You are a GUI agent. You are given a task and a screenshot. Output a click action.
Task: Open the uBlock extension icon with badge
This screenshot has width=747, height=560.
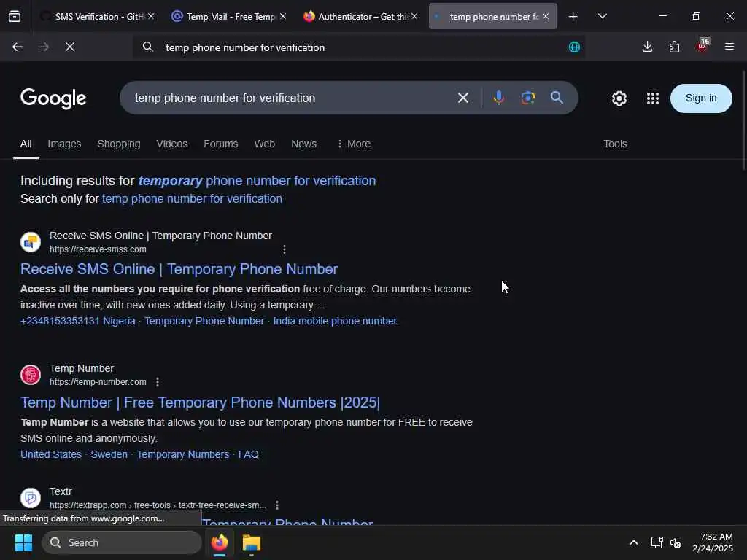[x=703, y=46]
